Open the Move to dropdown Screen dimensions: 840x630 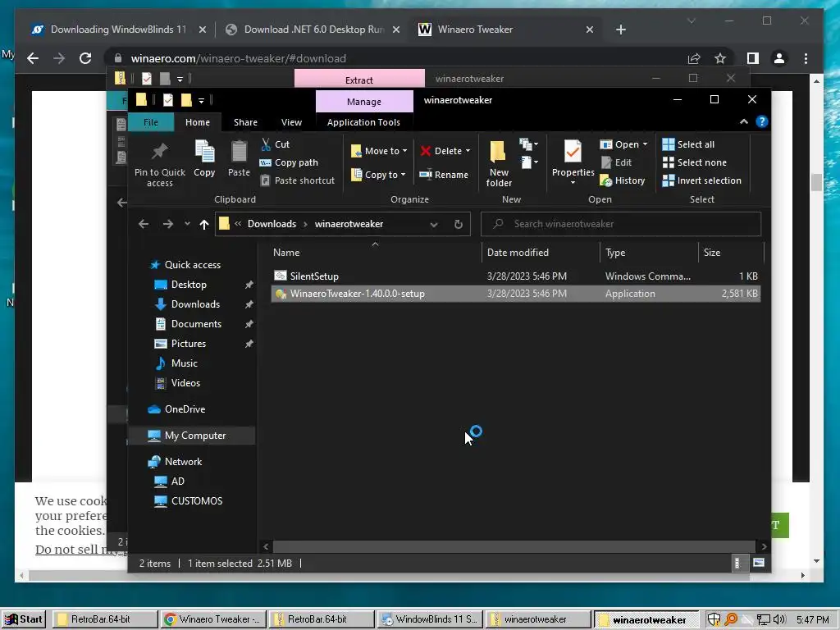tap(379, 151)
